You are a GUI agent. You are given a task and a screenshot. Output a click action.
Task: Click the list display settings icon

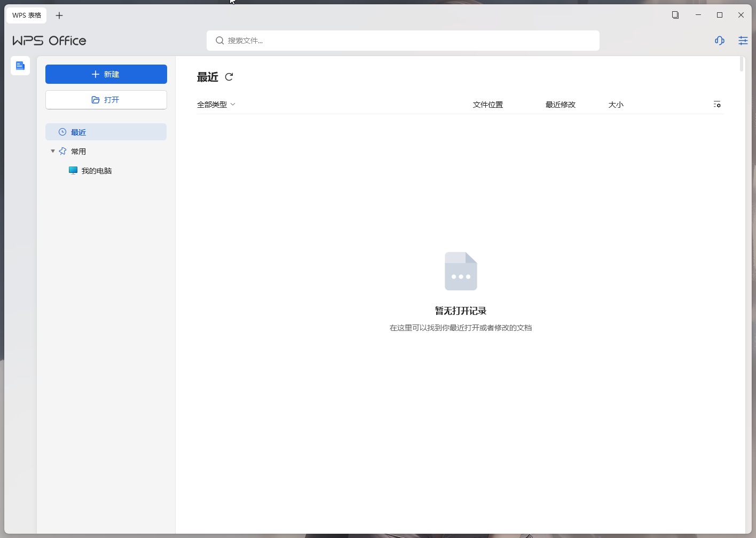pos(717,105)
